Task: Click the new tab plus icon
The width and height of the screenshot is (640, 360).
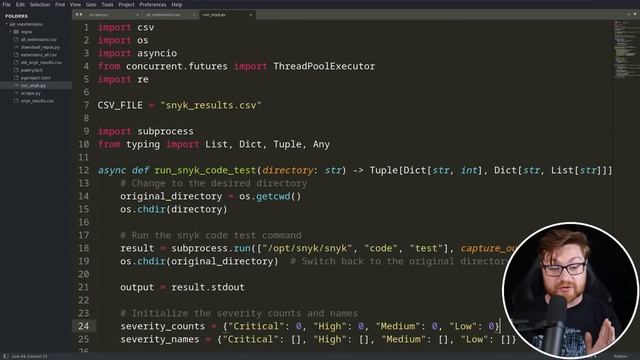Action: tap(629, 14)
